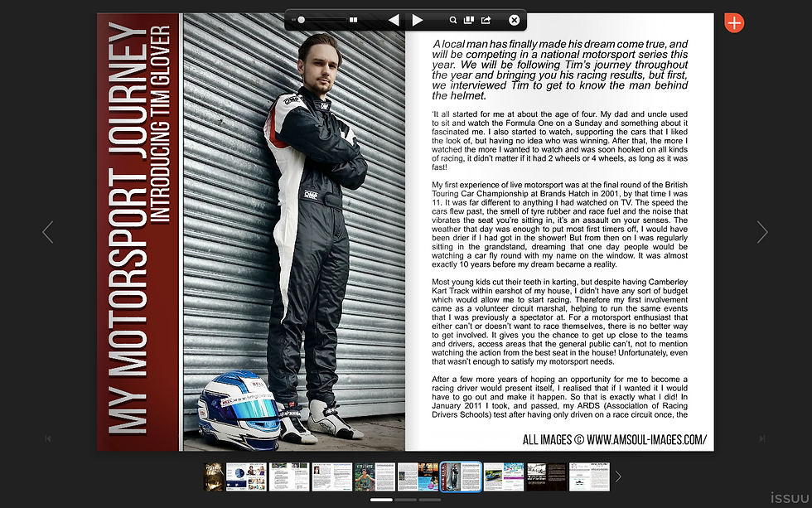The width and height of the screenshot is (812, 508).
Task: Flip to next spread with right chevron
Action: [762, 232]
